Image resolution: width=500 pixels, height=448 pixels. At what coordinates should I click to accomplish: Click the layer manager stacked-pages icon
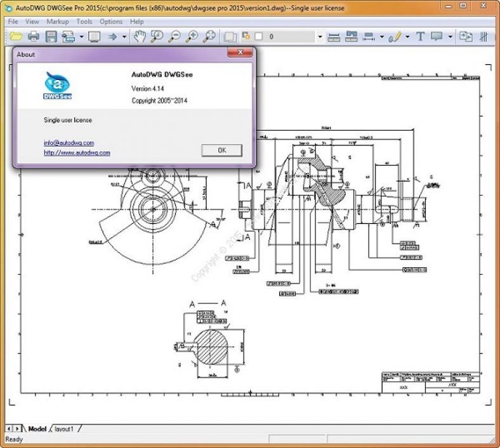click(230, 37)
